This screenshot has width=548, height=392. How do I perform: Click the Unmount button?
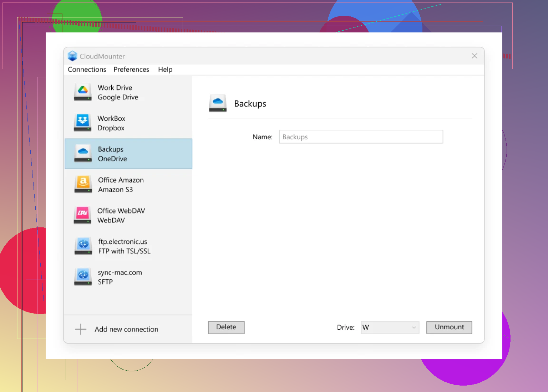(449, 327)
